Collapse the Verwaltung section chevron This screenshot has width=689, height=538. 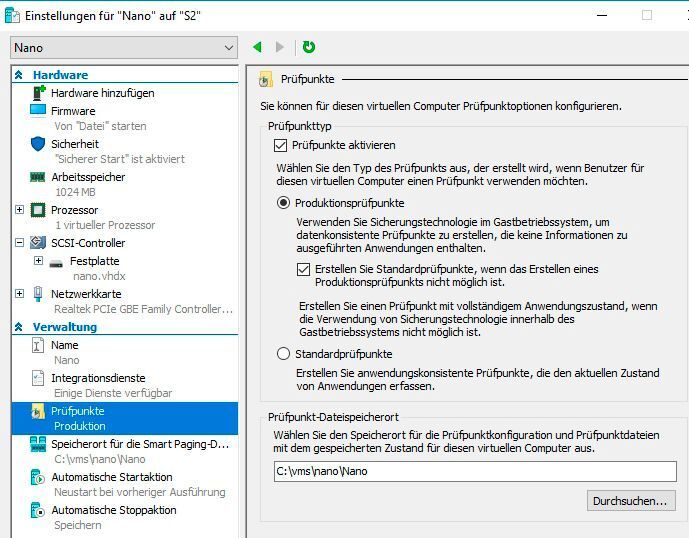coord(18,327)
